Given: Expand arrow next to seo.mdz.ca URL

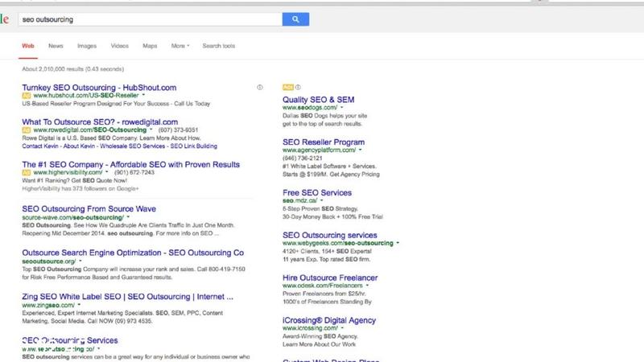Looking at the screenshot, I should coord(321,200).
